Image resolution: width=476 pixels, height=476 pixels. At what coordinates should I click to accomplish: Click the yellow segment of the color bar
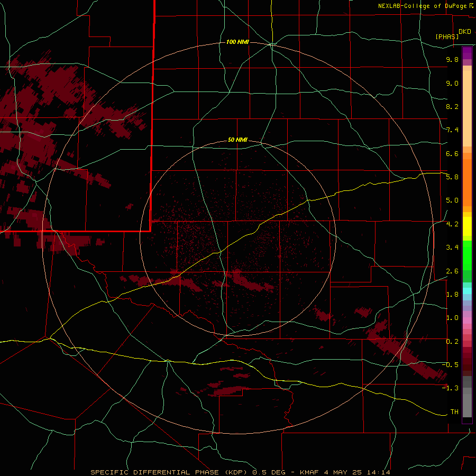click(467, 226)
